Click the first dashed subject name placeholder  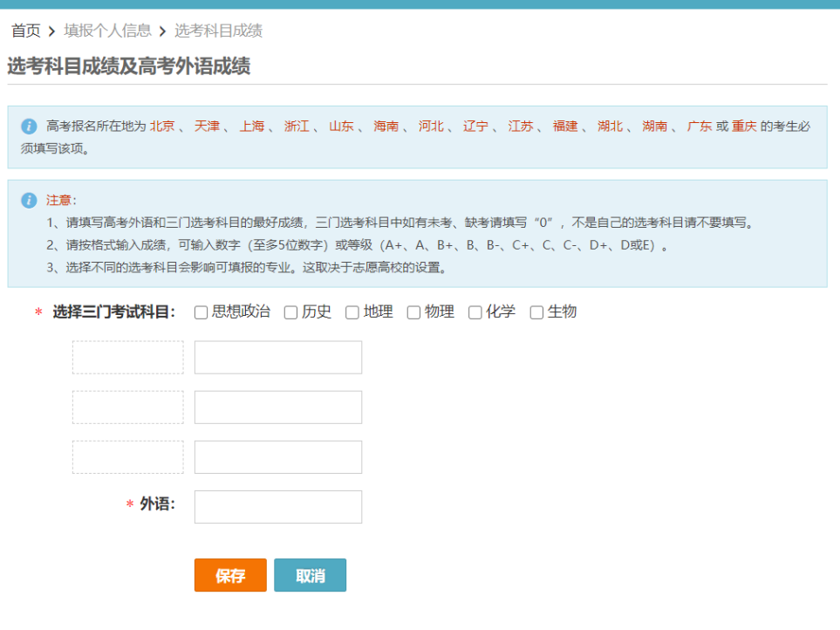(128, 358)
